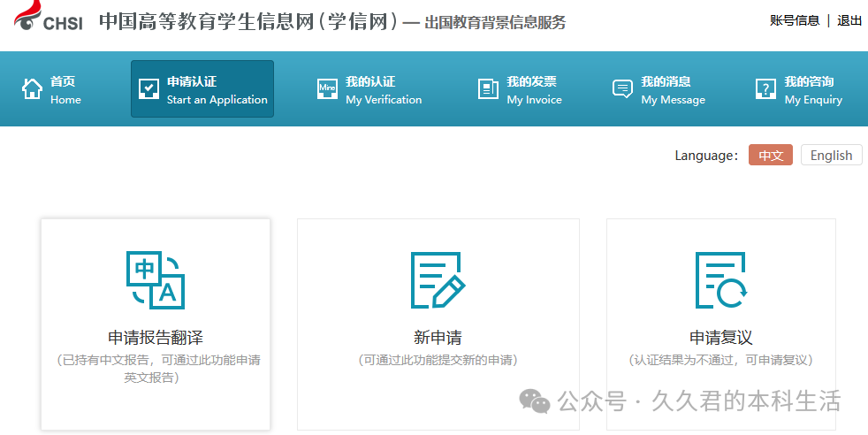Choose the 申请复议 card title
This screenshot has height=435, width=868.
click(x=721, y=337)
